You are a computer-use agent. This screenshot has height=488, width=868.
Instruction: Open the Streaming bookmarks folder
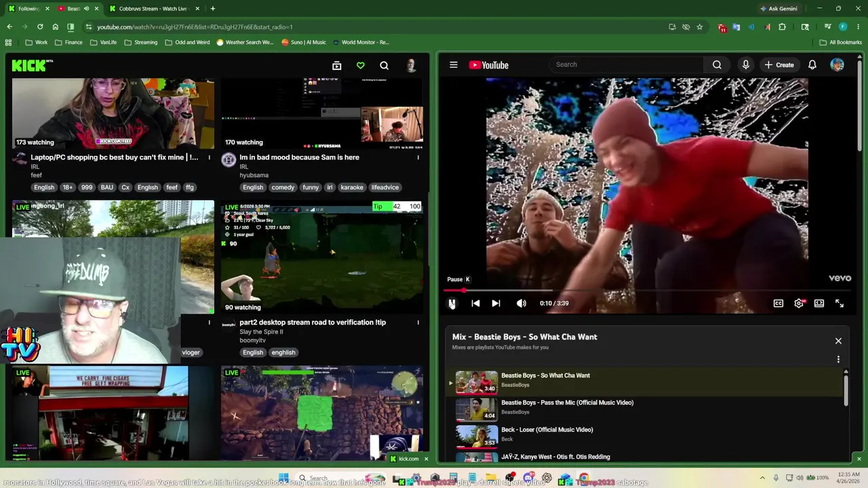pos(140,42)
